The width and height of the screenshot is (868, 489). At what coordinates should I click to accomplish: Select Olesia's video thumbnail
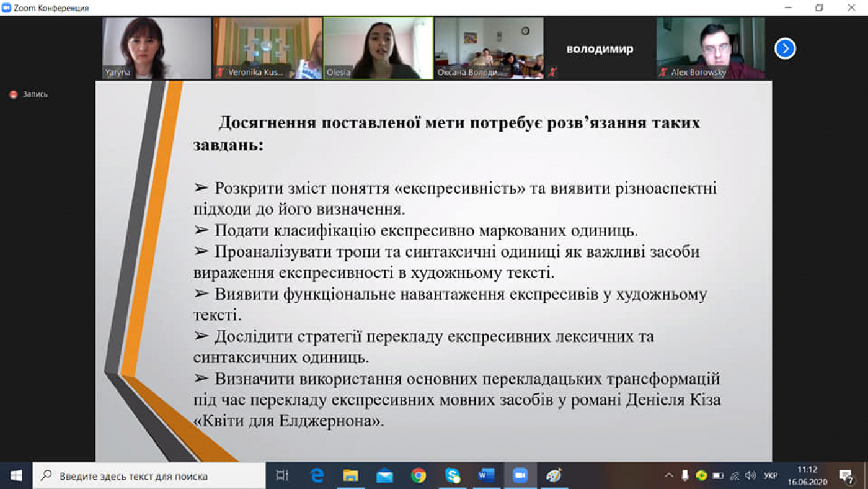coord(378,48)
